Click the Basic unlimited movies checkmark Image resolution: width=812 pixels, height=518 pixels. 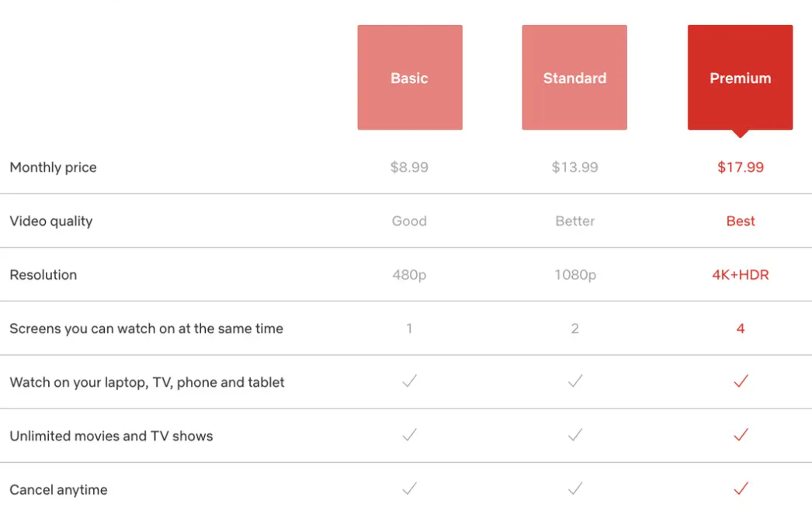[409, 435]
